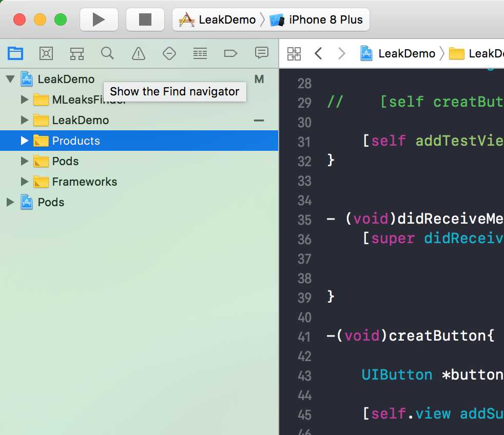
Task: Show the Symbol navigator
Action: pyautogui.click(x=77, y=53)
